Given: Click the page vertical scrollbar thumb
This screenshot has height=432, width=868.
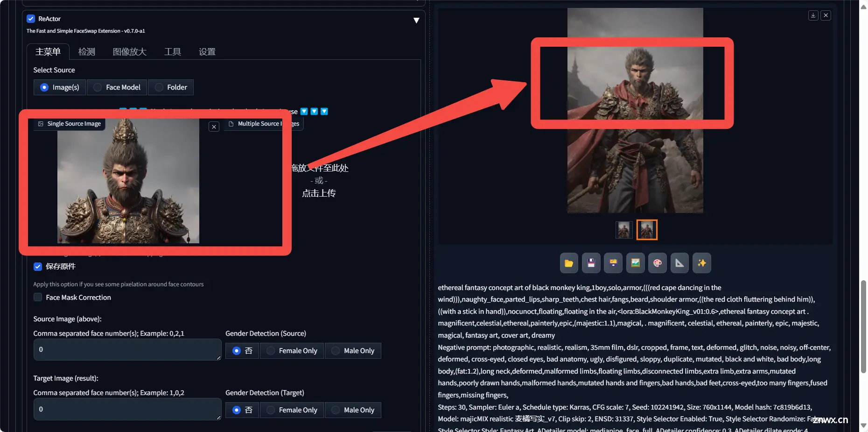Looking at the screenshot, I should [864, 327].
